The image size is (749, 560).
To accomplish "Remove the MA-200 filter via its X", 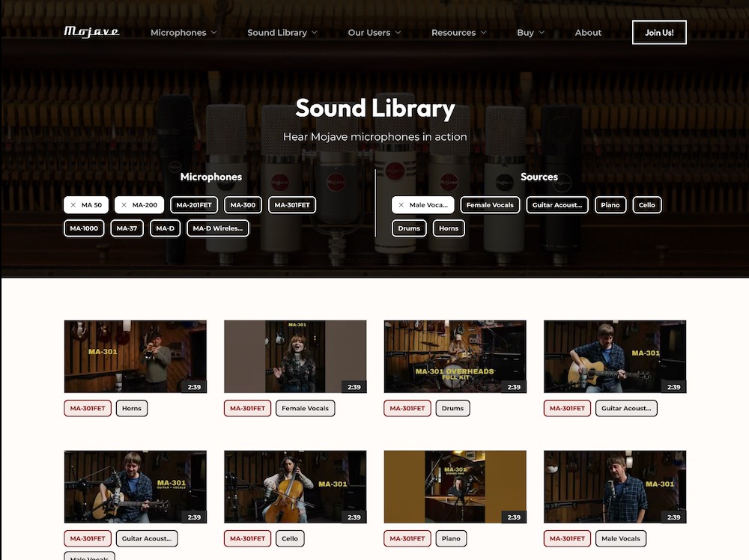I will point(124,205).
